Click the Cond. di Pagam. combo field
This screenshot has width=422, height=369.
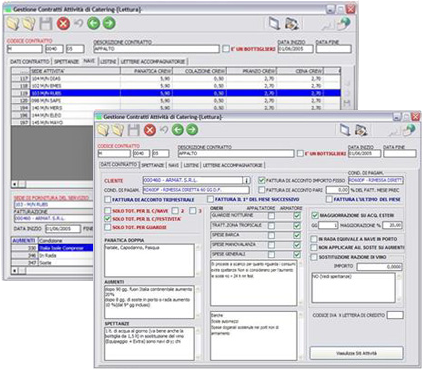196,190
